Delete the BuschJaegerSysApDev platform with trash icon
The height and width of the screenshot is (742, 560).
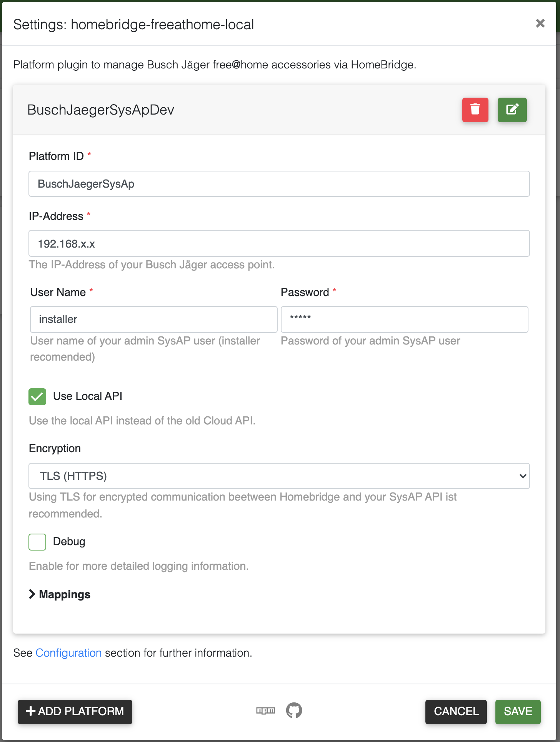(x=475, y=110)
